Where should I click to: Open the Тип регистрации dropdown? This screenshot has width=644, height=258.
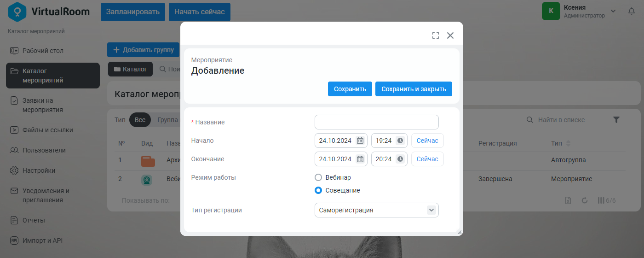point(377,210)
